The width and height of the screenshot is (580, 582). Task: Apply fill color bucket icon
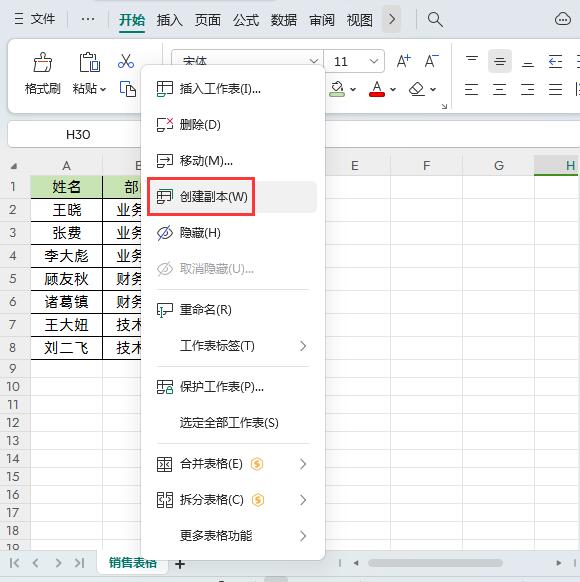click(337, 89)
